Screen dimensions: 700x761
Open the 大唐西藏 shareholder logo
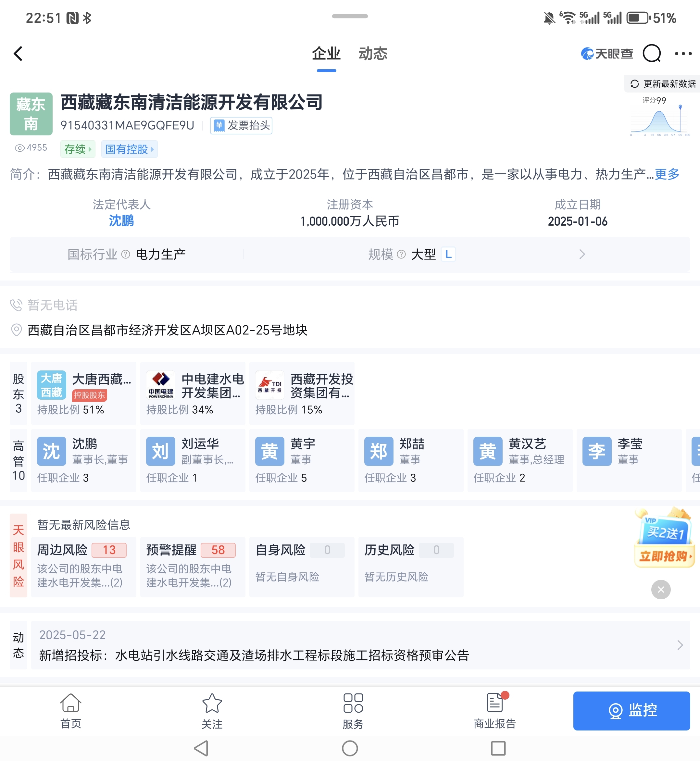(52, 385)
